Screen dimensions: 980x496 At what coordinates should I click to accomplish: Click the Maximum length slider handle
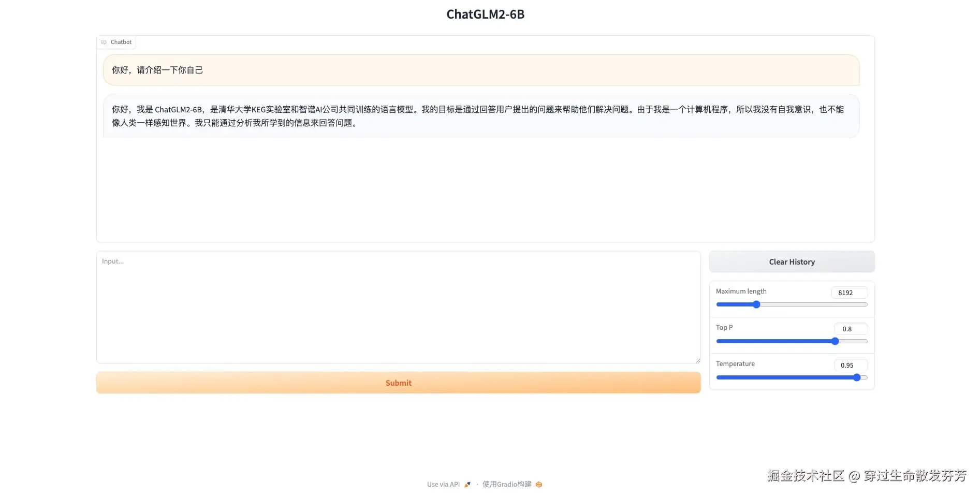755,304
